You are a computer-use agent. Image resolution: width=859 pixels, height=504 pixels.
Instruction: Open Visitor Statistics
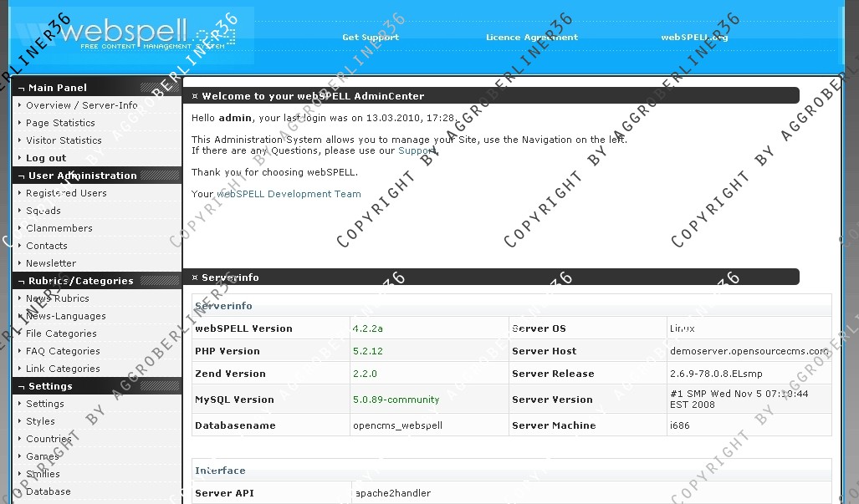point(64,140)
